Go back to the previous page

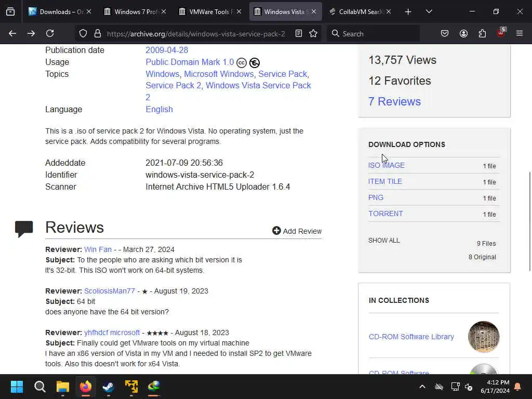pyautogui.click(x=12, y=33)
